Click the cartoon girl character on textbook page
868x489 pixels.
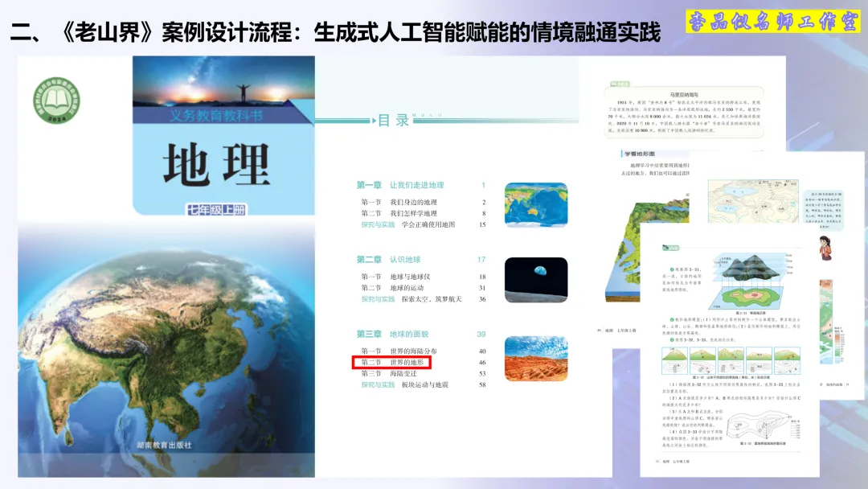825,248
